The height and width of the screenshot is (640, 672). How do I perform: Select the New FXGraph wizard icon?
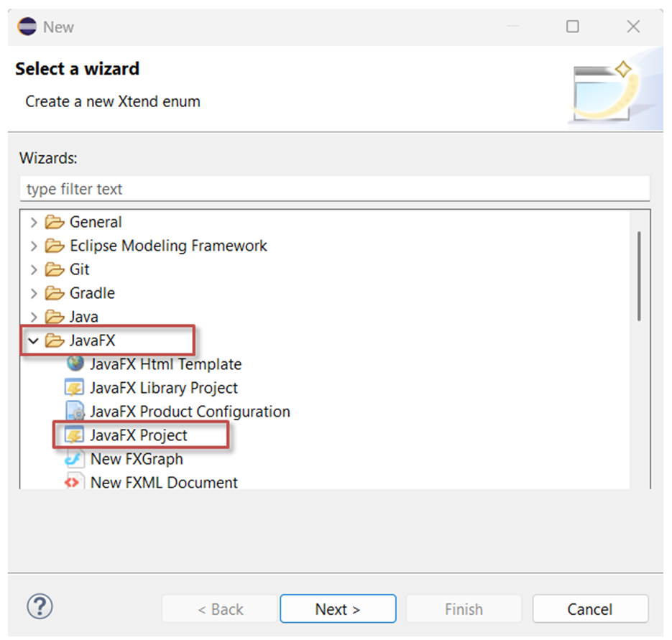coord(75,459)
